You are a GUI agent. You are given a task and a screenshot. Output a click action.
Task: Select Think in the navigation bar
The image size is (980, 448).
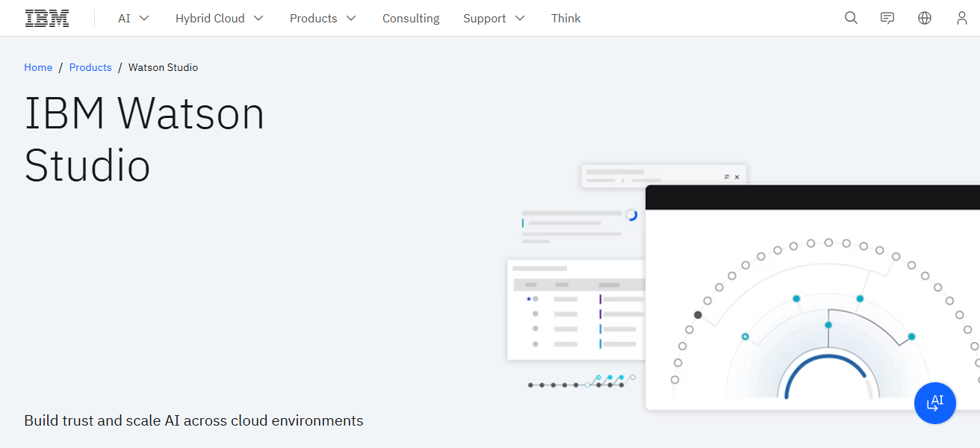565,18
